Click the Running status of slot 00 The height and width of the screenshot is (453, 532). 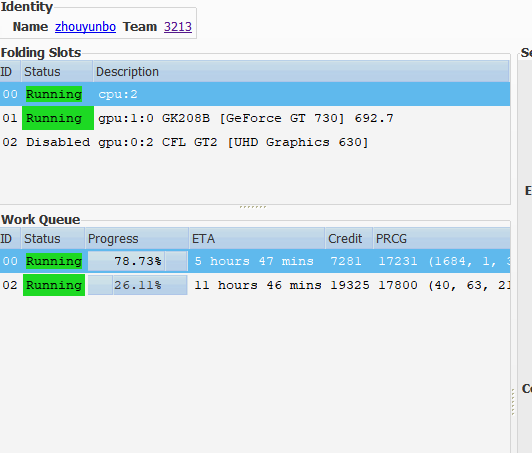54,94
